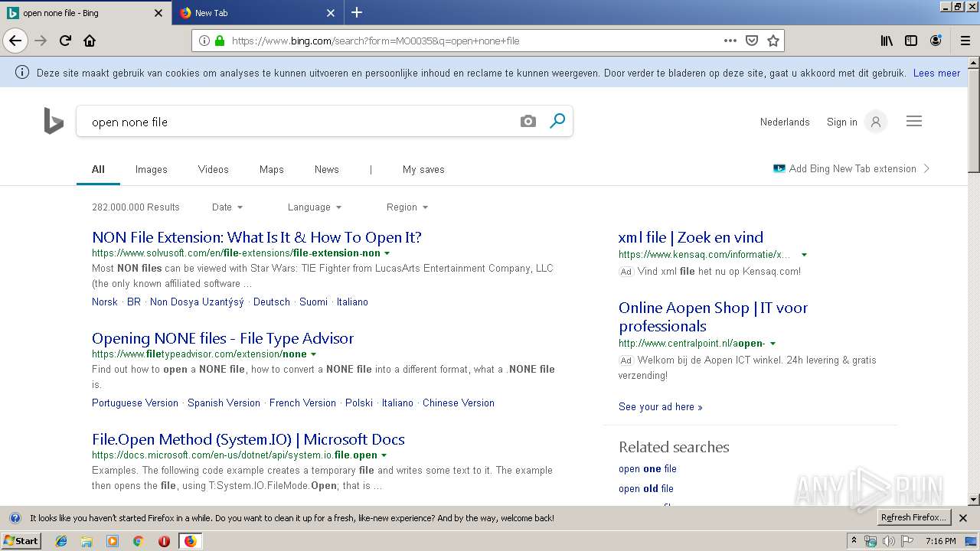This screenshot has height=551, width=980.
Task: Open a new tab with plus button
Action: click(x=357, y=12)
